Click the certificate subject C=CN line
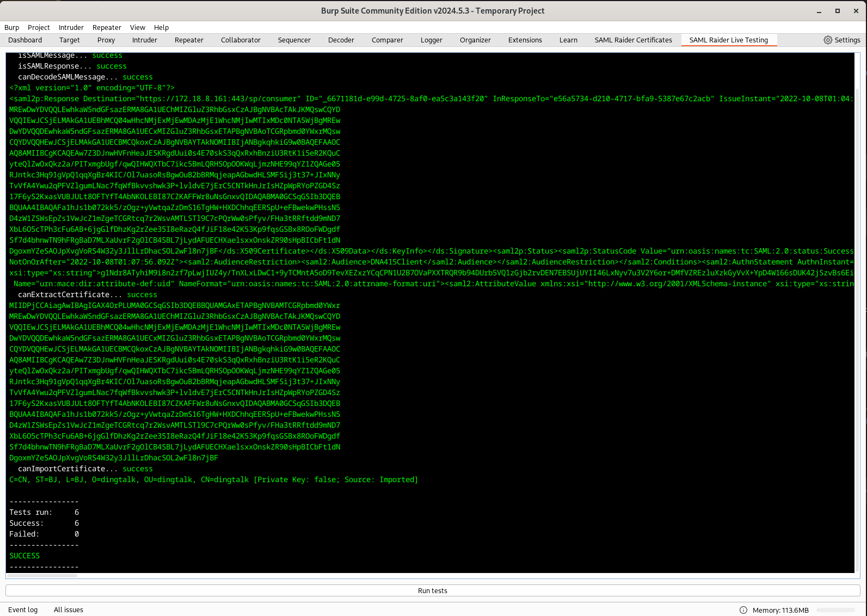Viewport: 867px width, 616px height. click(214, 479)
